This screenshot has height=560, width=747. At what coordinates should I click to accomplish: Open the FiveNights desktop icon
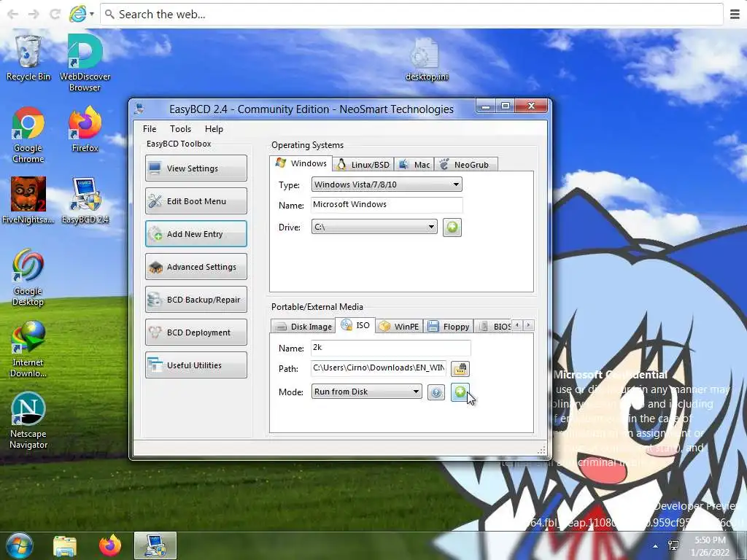tap(28, 201)
